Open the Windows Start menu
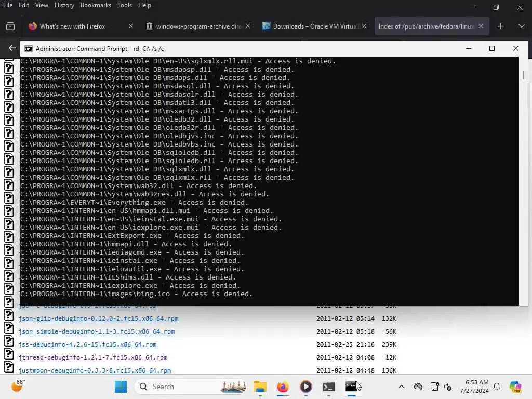 pos(121,387)
